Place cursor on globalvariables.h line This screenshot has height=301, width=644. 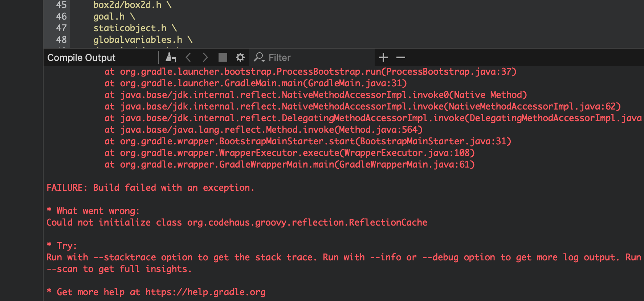[x=138, y=40]
